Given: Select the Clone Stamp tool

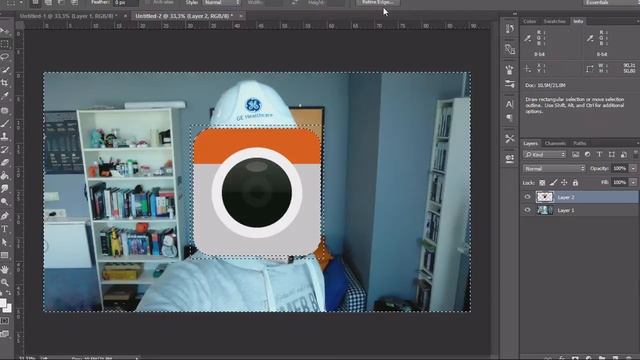Looking at the screenshot, I should (4, 136).
